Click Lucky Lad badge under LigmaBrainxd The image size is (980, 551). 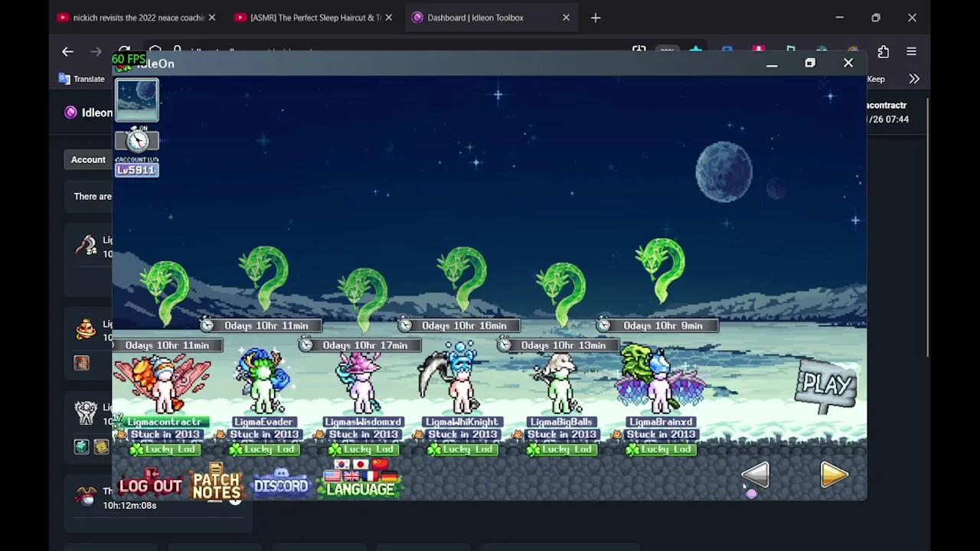coord(661,449)
